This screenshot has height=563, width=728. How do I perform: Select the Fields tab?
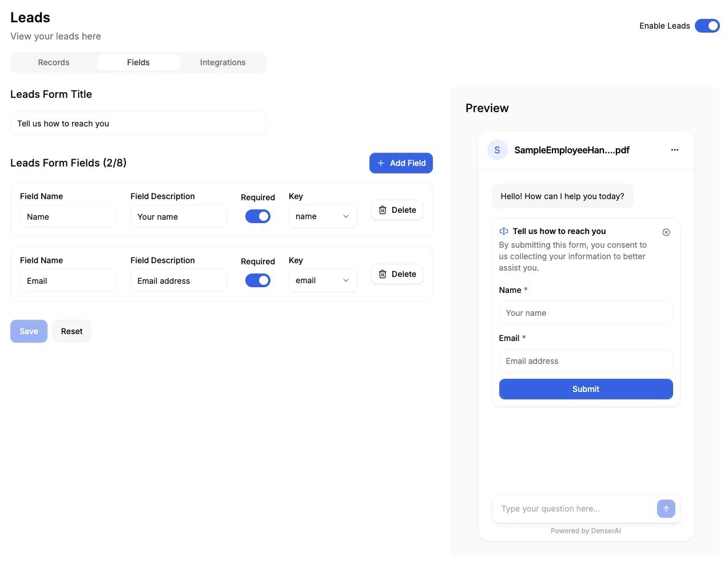click(x=138, y=62)
